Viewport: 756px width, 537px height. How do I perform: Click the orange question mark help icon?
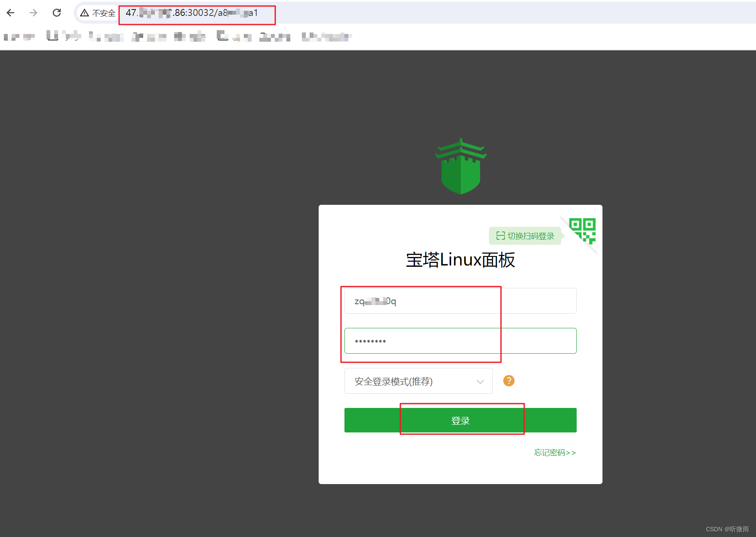509,381
